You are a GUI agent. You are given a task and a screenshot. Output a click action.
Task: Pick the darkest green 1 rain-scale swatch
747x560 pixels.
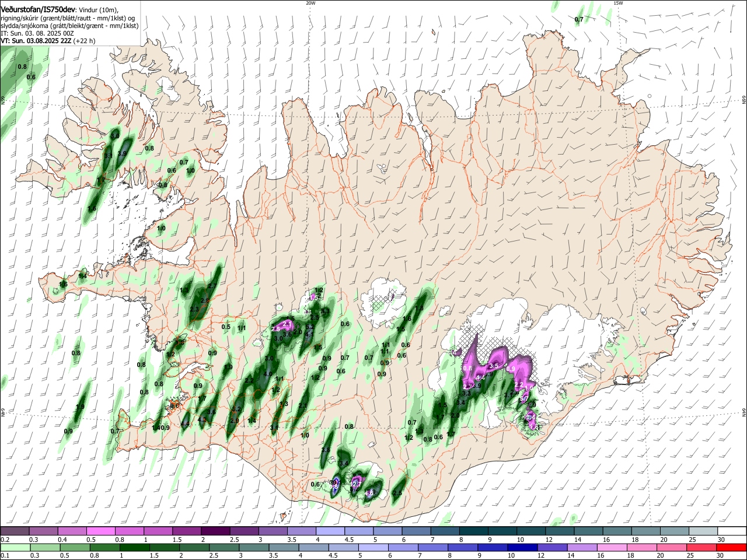[x=135, y=548]
